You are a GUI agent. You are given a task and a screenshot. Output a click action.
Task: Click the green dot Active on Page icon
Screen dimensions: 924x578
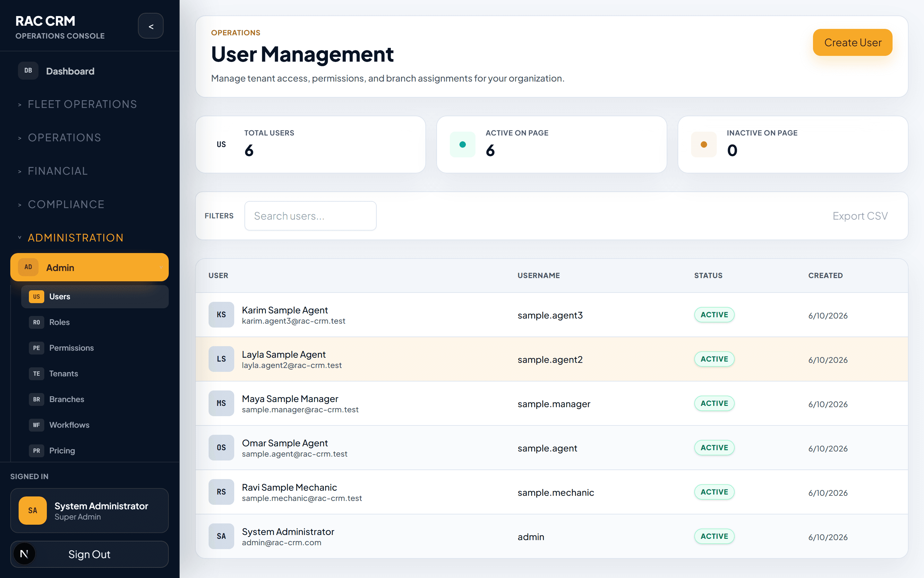click(x=462, y=144)
